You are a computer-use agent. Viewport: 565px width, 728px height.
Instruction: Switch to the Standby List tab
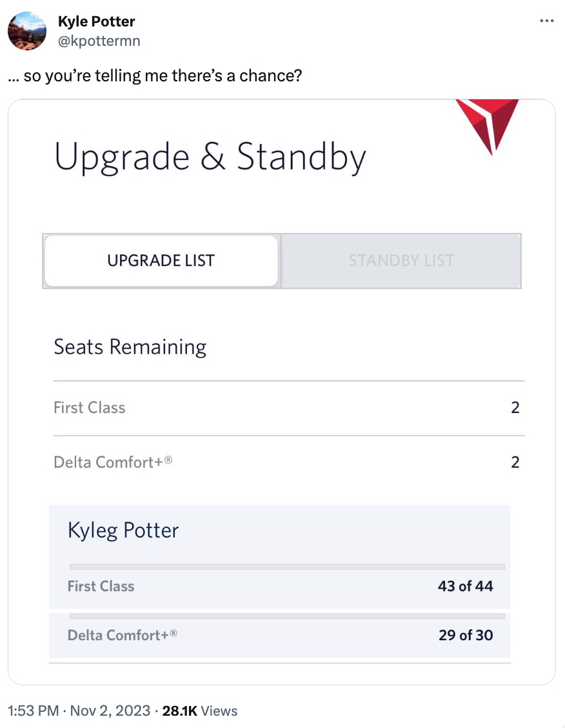click(401, 260)
